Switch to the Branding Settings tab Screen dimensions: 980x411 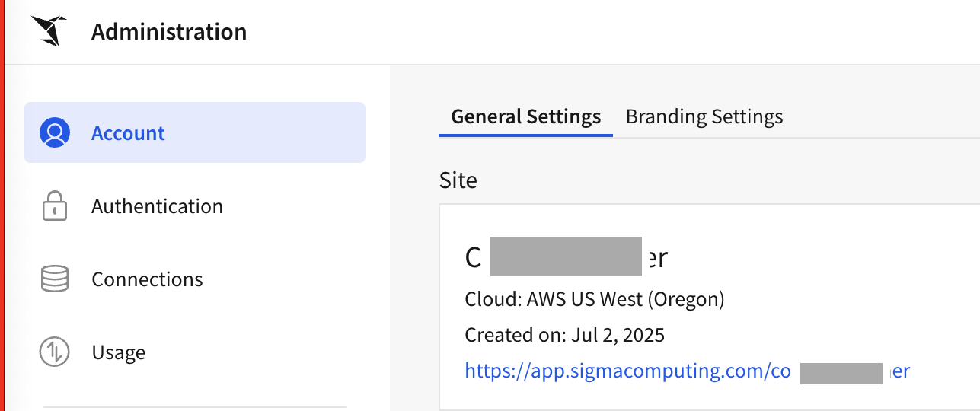point(704,116)
